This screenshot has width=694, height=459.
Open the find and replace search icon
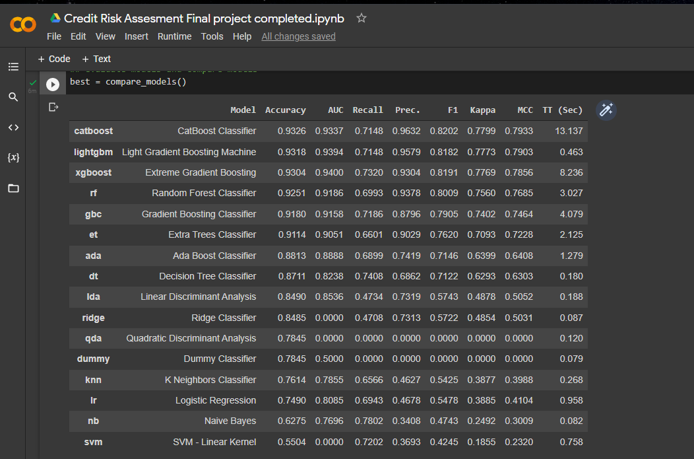point(13,97)
